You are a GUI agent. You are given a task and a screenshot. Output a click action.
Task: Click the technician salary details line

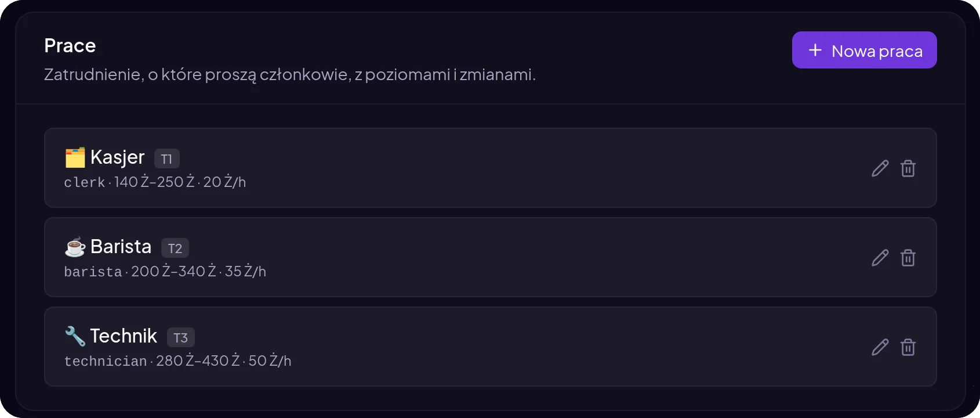[177, 361]
